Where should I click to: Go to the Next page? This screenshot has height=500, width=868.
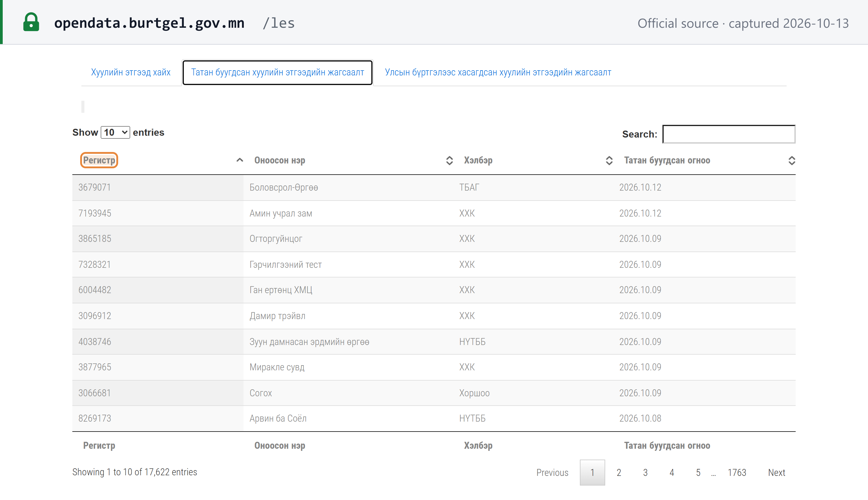[776, 473]
